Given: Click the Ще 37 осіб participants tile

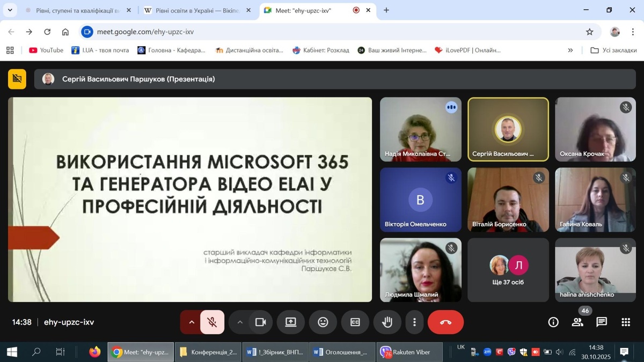Looking at the screenshot, I should click(508, 270).
